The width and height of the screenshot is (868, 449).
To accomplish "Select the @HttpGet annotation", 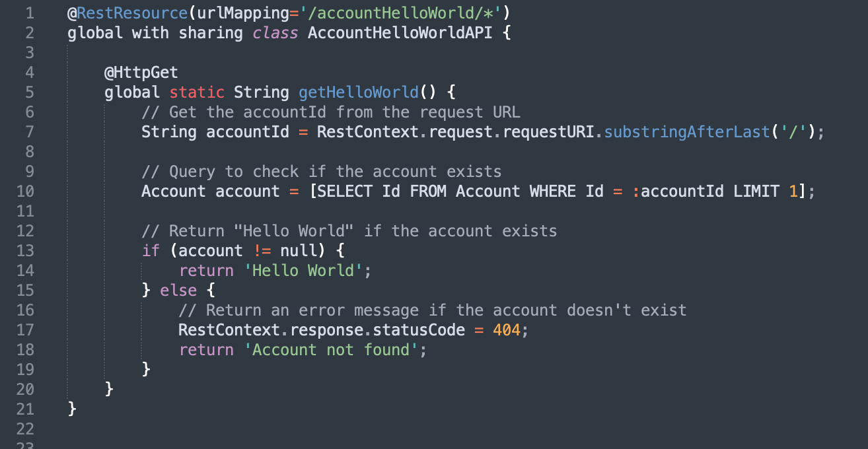I will click(141, 73).
